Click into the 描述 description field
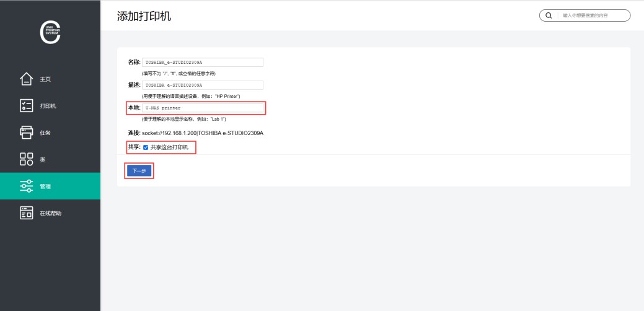The width and height of the screenshot is (644, 311). [202, 85]
